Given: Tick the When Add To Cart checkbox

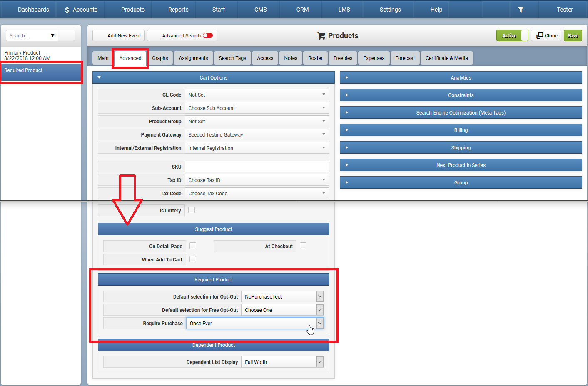Looking at the screenshot, I should point(193,259).
